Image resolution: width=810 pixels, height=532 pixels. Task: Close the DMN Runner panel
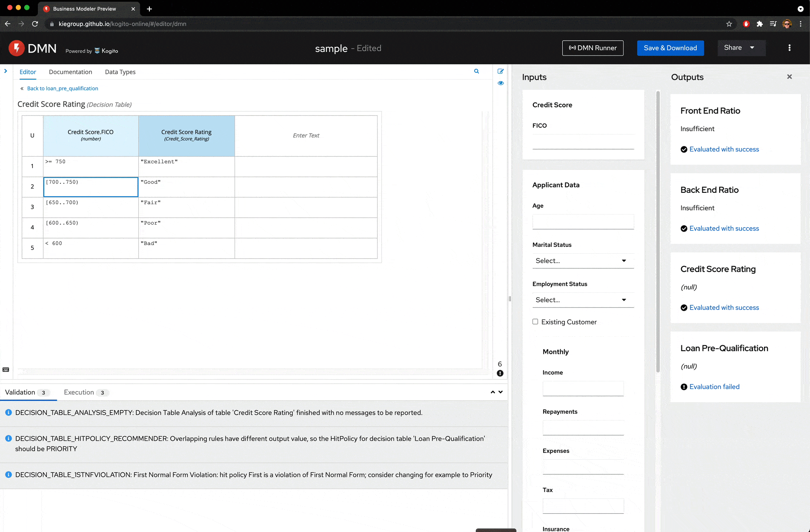789,77
